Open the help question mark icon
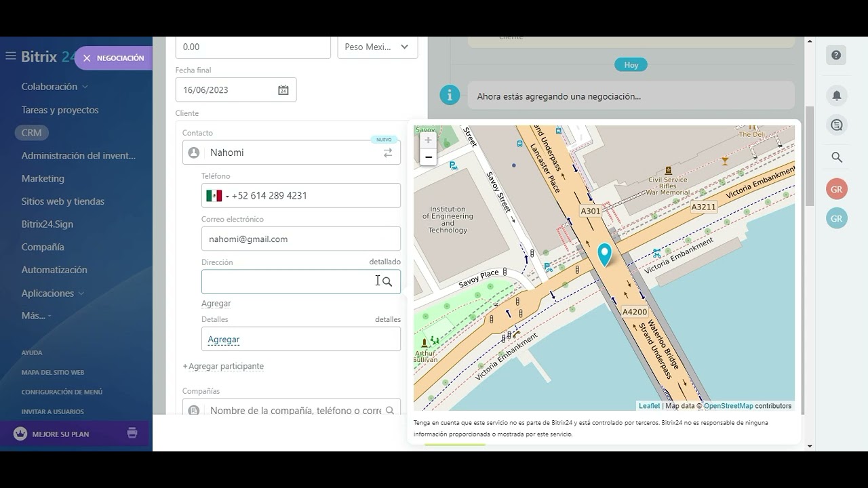 (x=836, y=56)
